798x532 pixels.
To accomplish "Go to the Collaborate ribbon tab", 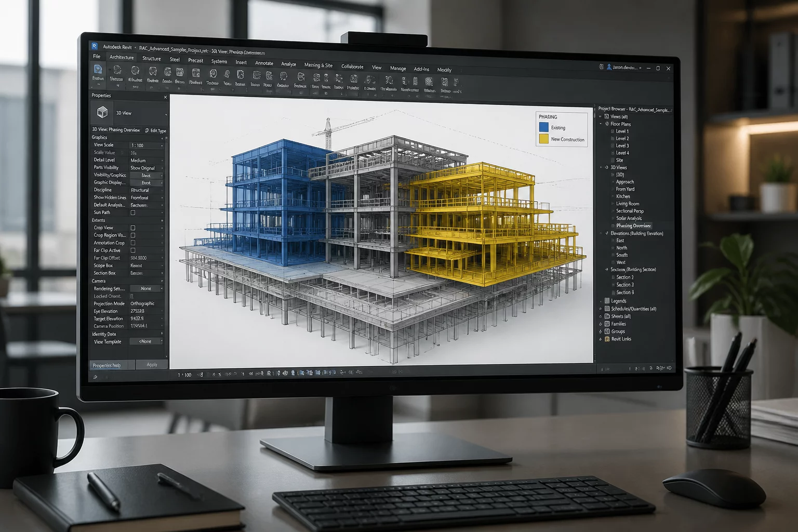I will [x=352, y=66].
